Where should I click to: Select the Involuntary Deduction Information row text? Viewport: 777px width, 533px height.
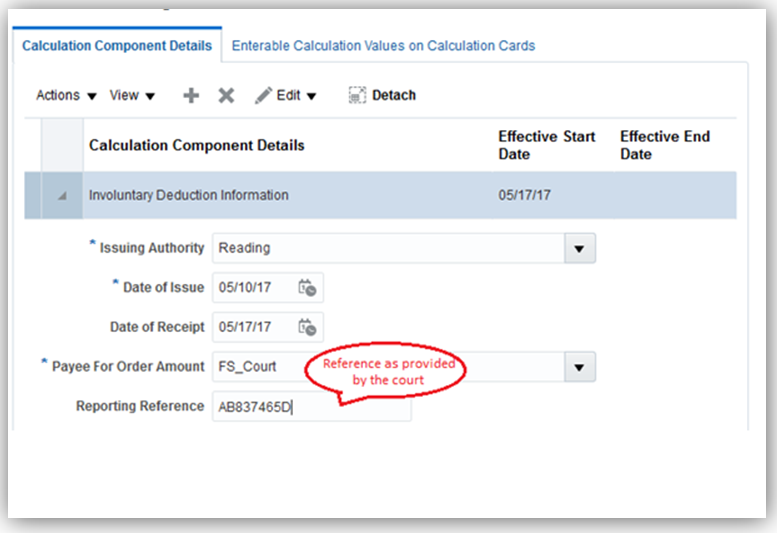(188, 195)
